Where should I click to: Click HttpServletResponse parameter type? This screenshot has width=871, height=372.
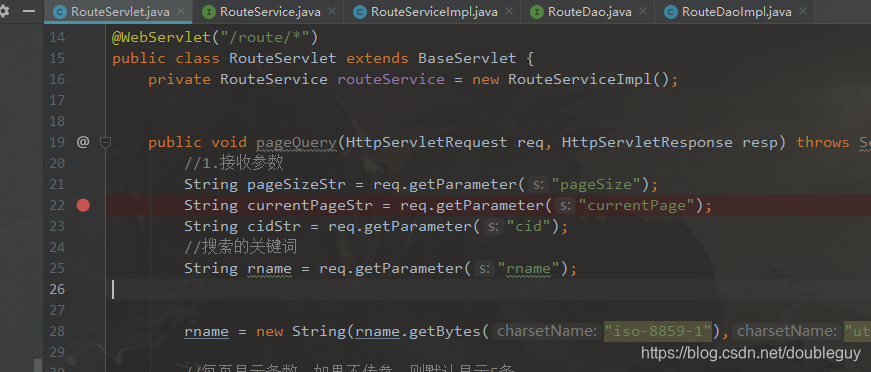(x=647, y=143)
